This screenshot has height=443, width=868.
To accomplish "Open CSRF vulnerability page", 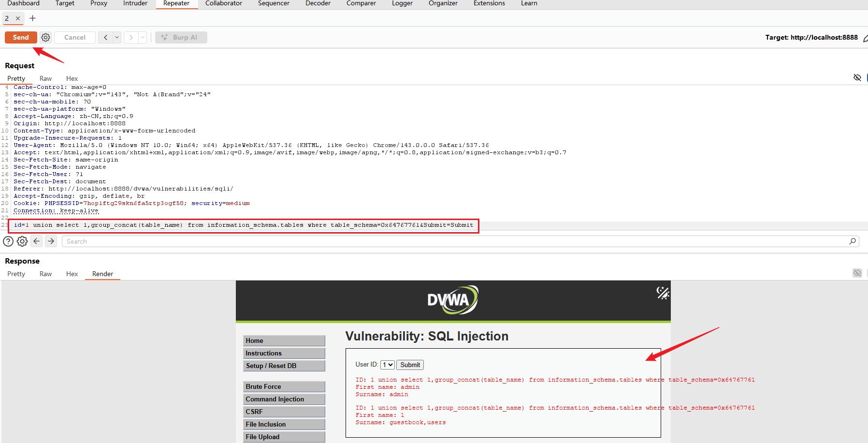I will [284, 412].
